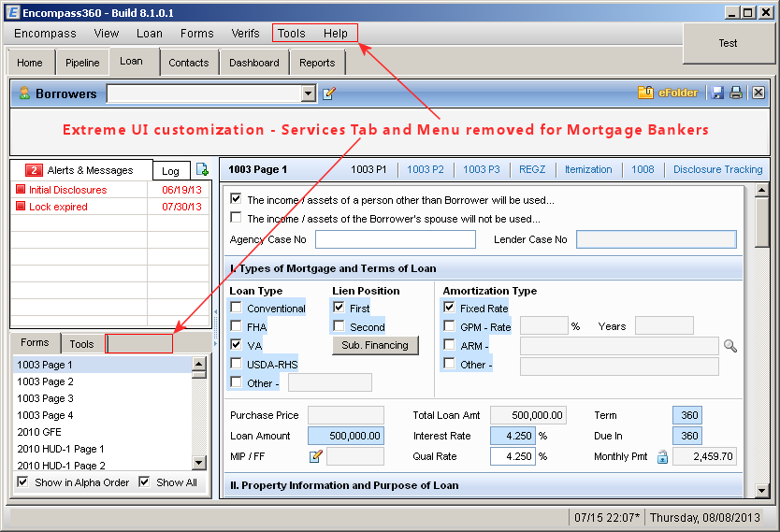
Task: Edit borrower with pencil icon
Action: point(329,93)
